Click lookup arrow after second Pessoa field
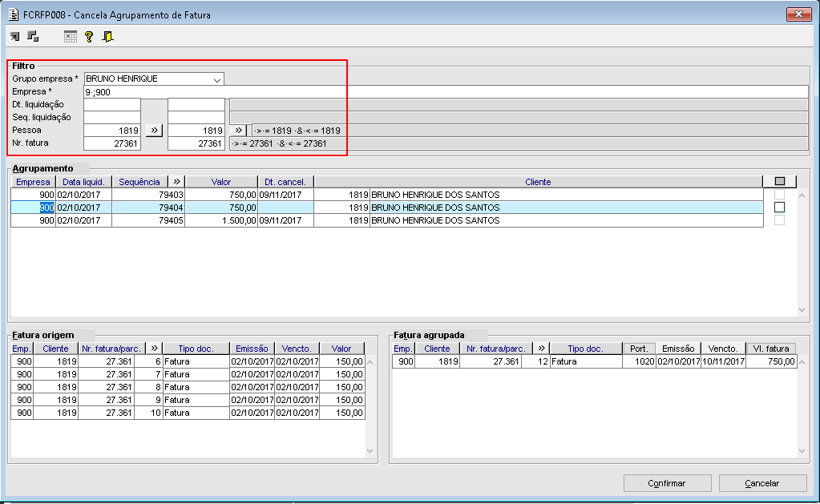 click(239, 130)
